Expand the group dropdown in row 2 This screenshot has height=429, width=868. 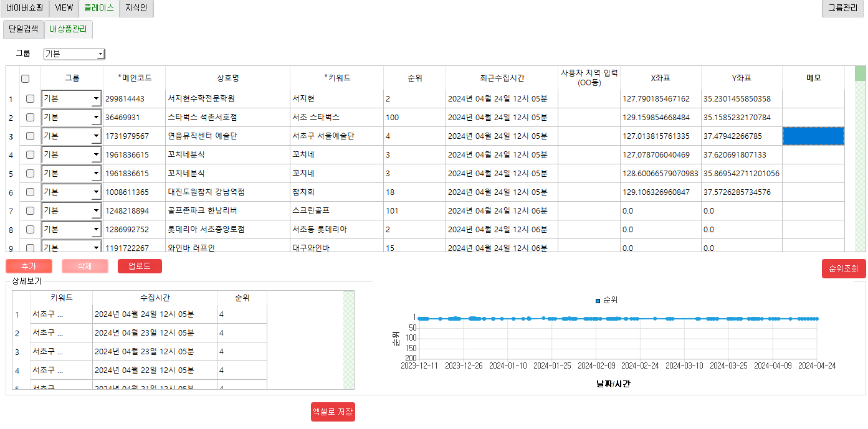tap(95, 117)
